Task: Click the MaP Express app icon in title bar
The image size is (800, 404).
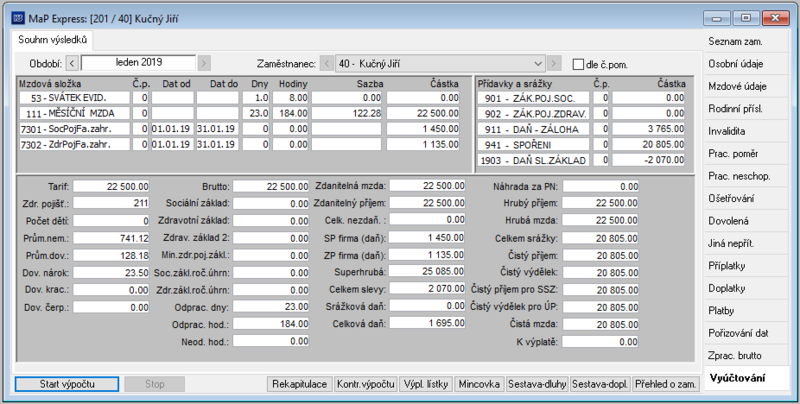Action: (x=17, y=19)
